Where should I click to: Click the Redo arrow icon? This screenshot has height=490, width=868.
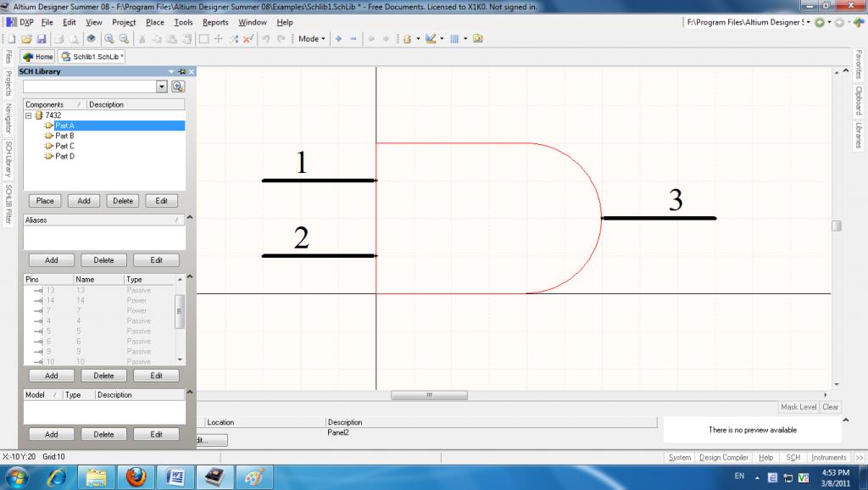(281, 39)
